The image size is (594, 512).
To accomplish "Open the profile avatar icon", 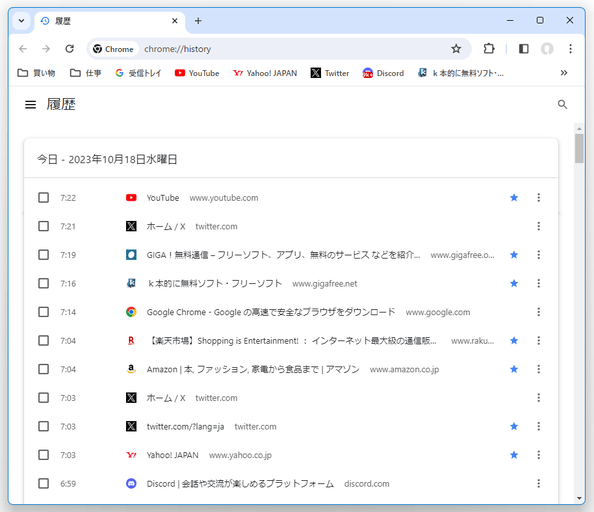I will coord(547,49).
